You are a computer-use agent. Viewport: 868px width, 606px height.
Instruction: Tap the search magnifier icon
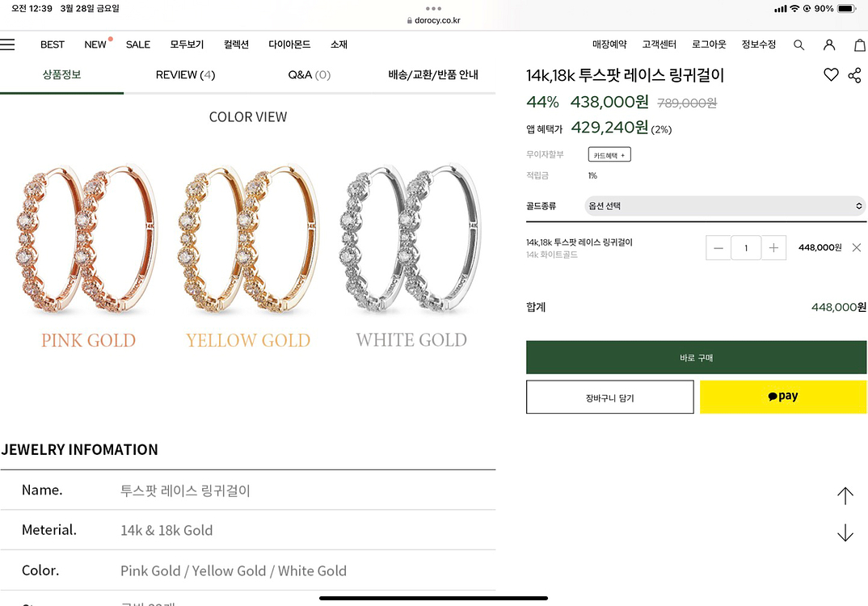pos(798,44)
